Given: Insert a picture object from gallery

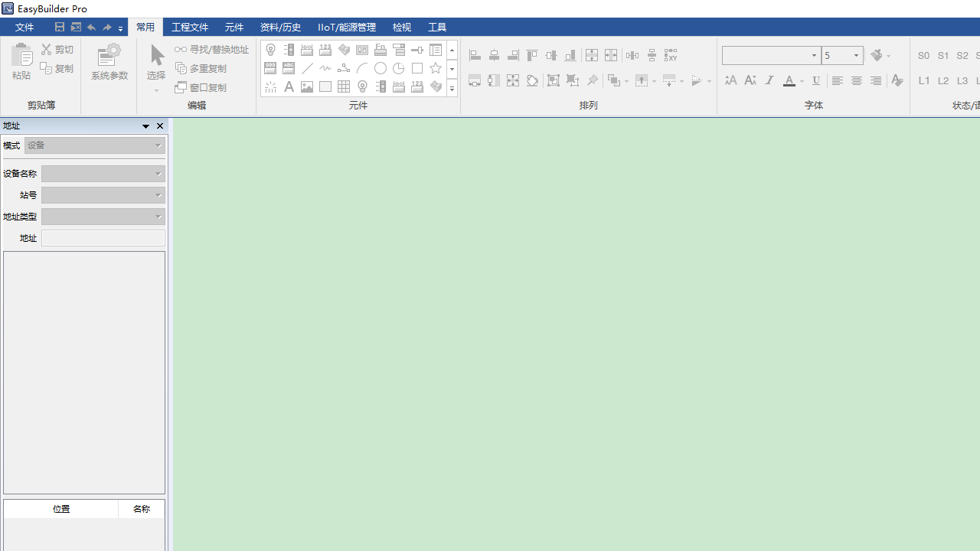Looking at the screenshot, I should 307,86.
